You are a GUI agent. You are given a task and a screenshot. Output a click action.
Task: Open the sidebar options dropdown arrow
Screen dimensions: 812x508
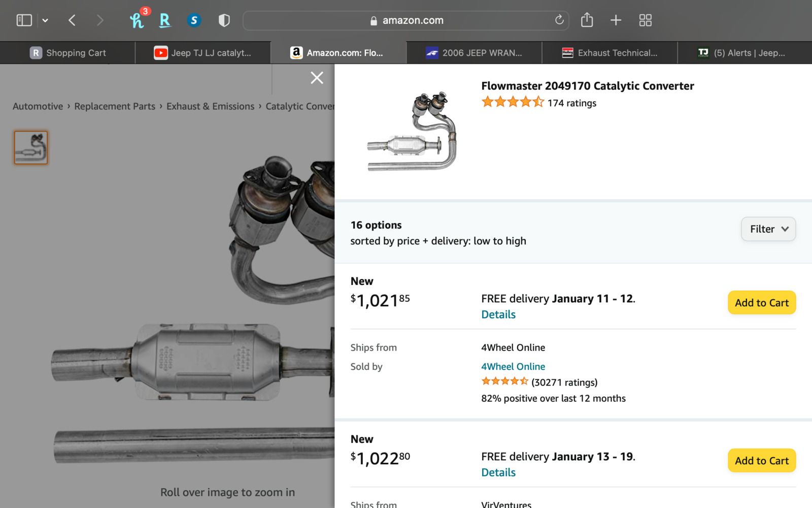coord(45,20)
